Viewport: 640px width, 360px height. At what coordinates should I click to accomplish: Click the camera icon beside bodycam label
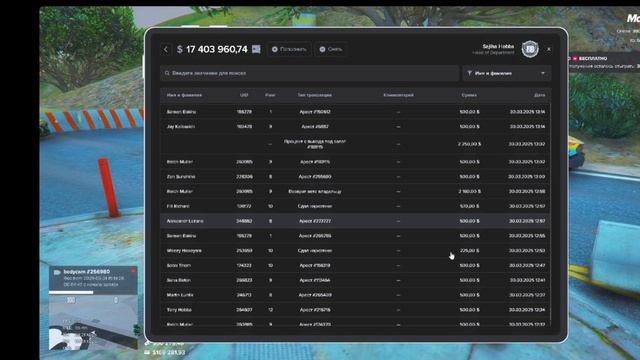(x=57, y=272)
